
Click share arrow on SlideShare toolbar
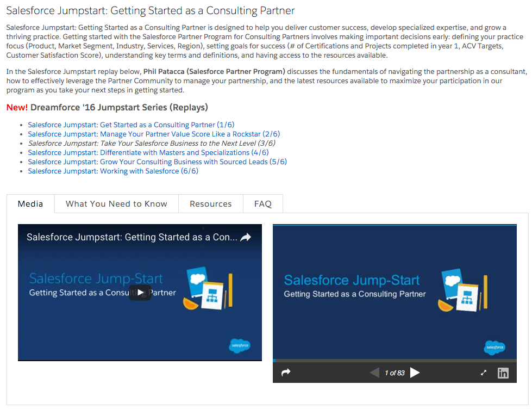(x=286, y=373)
